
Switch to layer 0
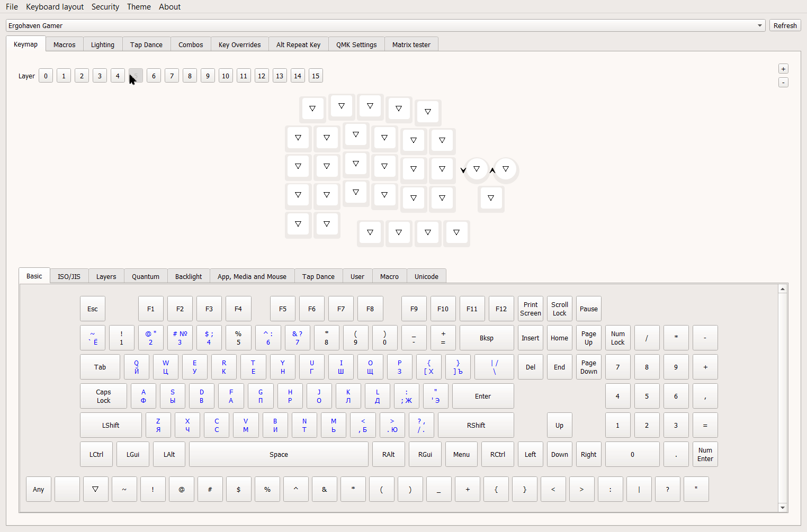tap(46, 76)
